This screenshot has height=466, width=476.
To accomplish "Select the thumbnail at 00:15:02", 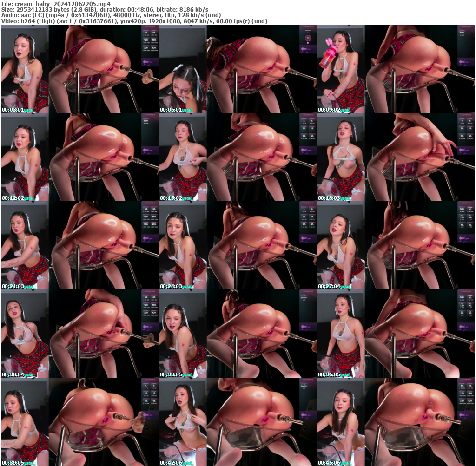I will [238, 157].
